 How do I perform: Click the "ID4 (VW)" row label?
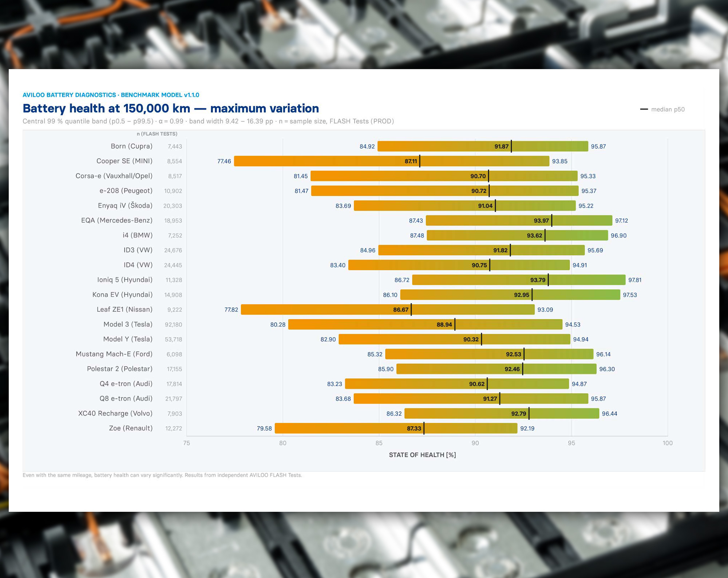pos(138,265)
